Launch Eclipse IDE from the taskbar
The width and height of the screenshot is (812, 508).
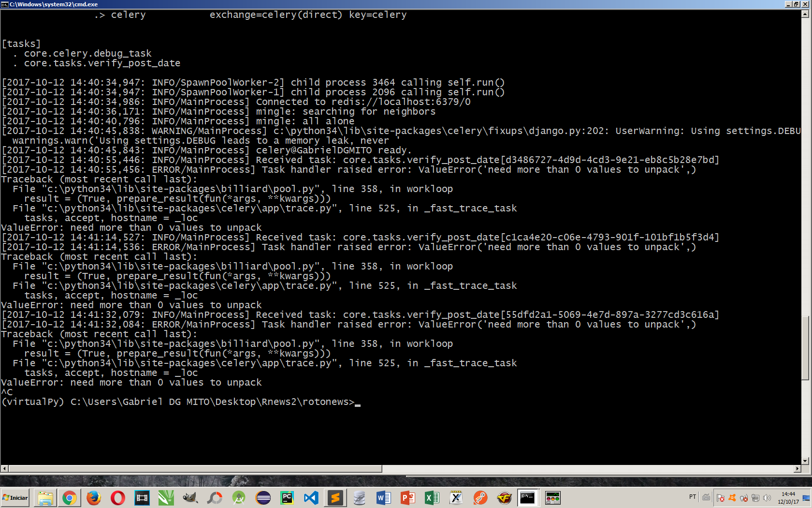coord(263,498)
